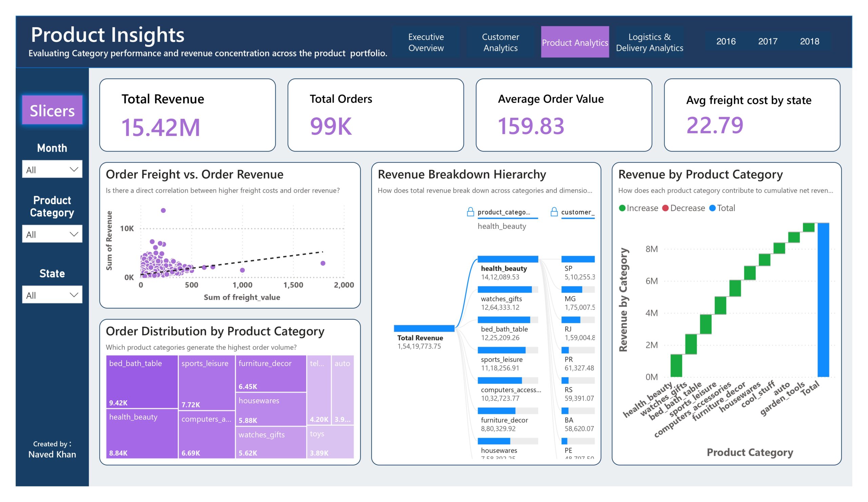Click the red Decrease legend marker
Screen dimensions: 868x502
coord(666,208)
